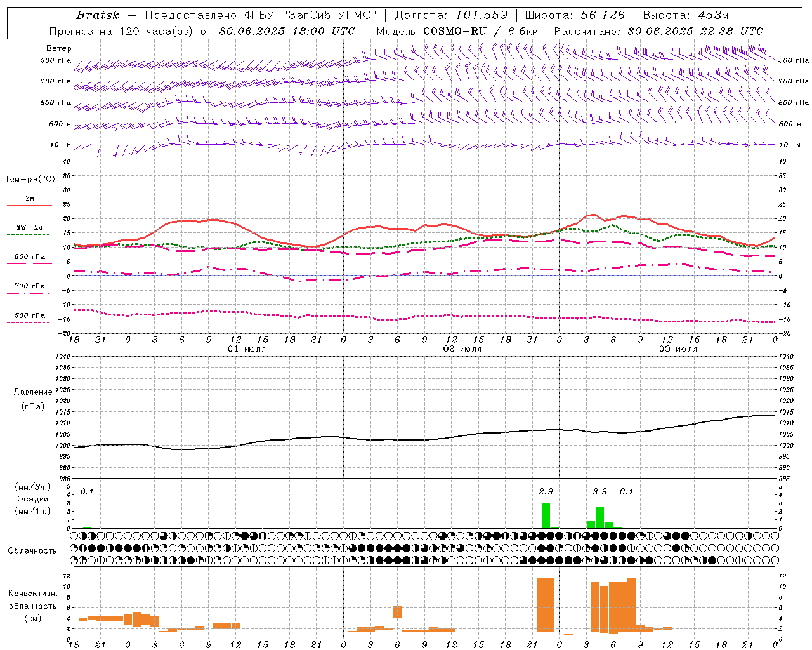Click the provider text ФГБУ "ЗапСиб УГМС"
The image size is (812, 650).
311,15
